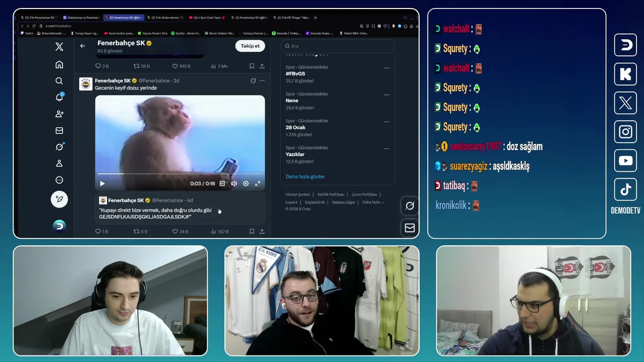View stats of monkey video post (152 B)
644x362 pixels.
coord(220,231)
